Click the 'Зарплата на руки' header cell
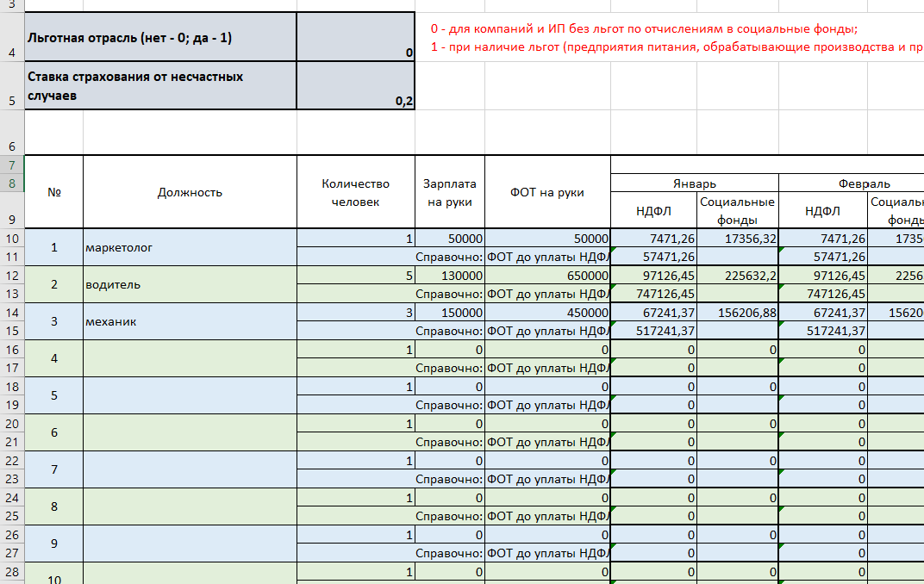Viewport: 924px width, 584px height. pos(450,192)
